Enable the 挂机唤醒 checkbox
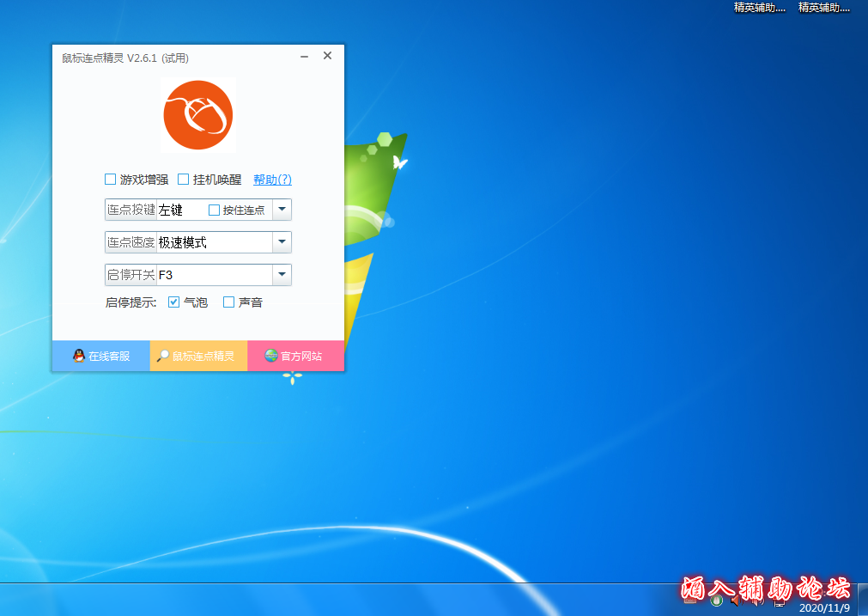Image resolution: width=868 pixels, height=616 pixels. tap(183, 180)
